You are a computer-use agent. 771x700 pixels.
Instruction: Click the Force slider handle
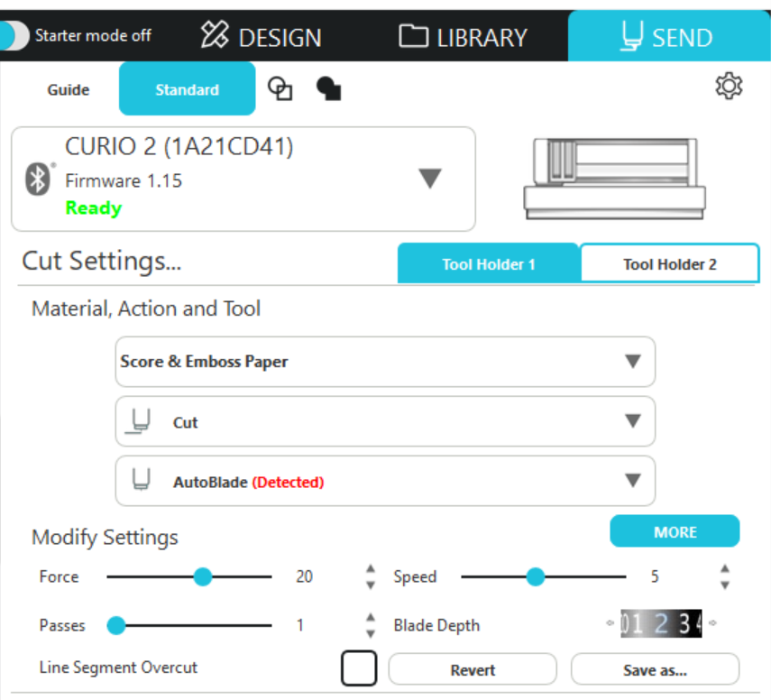point(203,576)
